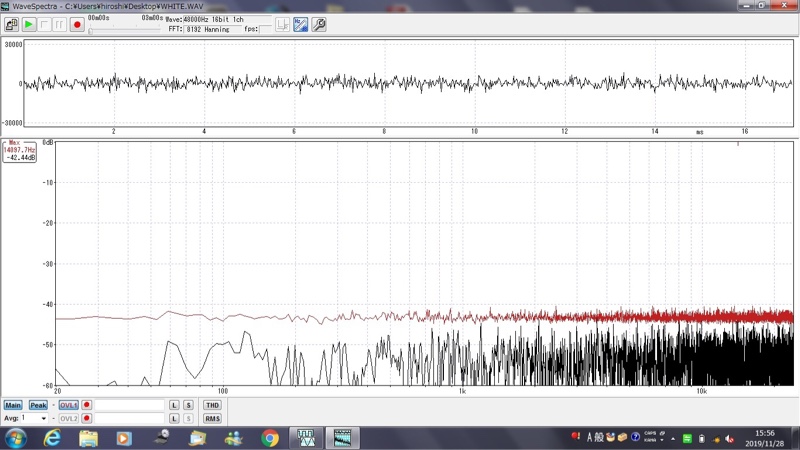Image resolution: width=800 pixels, height=450 pixels.
Task: Click the network connection tray icon
Action: (x=716, y=439)
